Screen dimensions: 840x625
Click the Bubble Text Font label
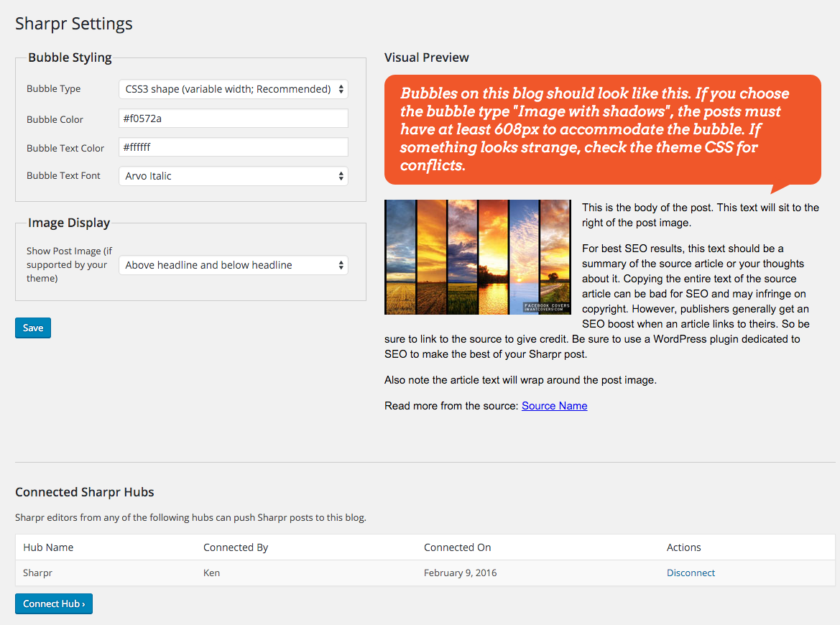pos(63,176)
